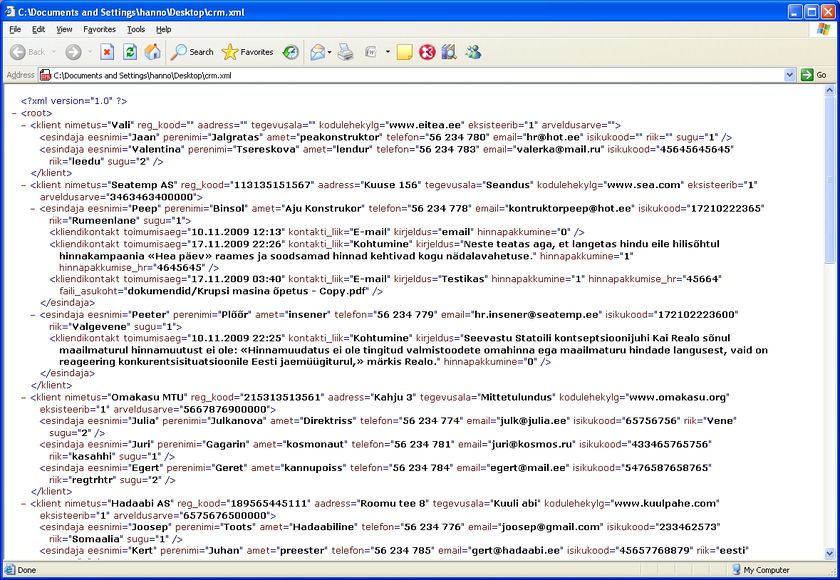Open the Tools menu
Image resolution: width=840 pixels, height=580 pixels.
coord(136,29)
